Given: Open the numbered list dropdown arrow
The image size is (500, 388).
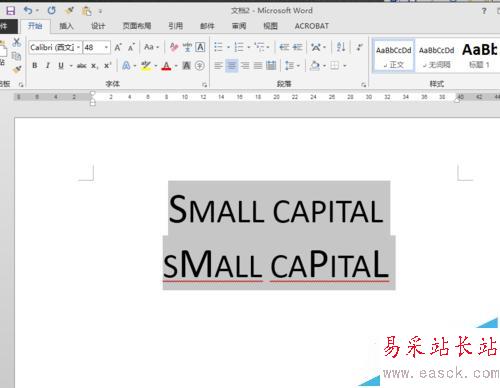Looking at the screenshot, I should [249, 47].
